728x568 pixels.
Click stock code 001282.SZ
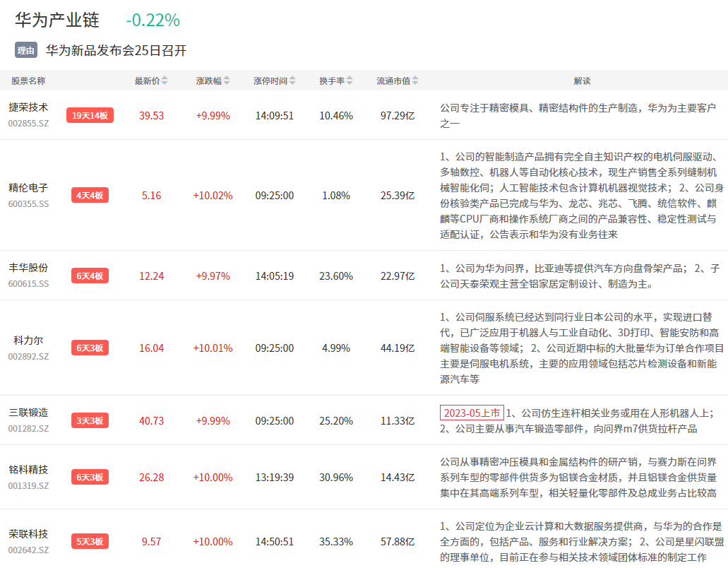coord(28,429)
